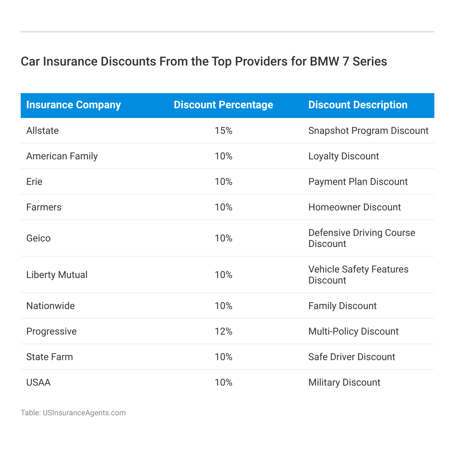Click the Discount Description column header
This screenshot has height=476, width=455.
click(358, 105)
